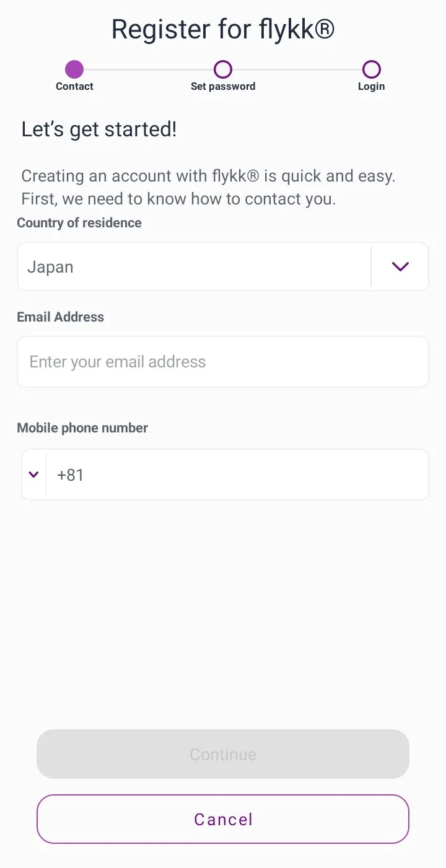Select the Set password step label

223,87
